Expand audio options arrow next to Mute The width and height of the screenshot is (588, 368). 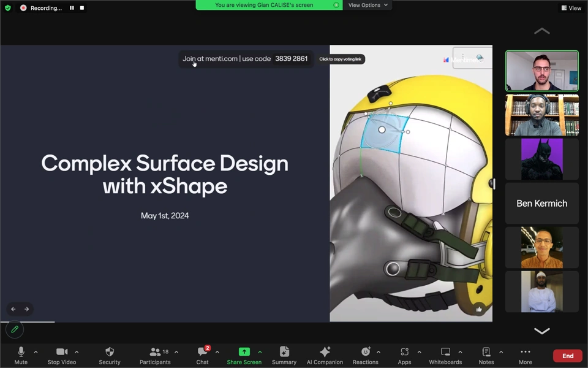[36, 352]
